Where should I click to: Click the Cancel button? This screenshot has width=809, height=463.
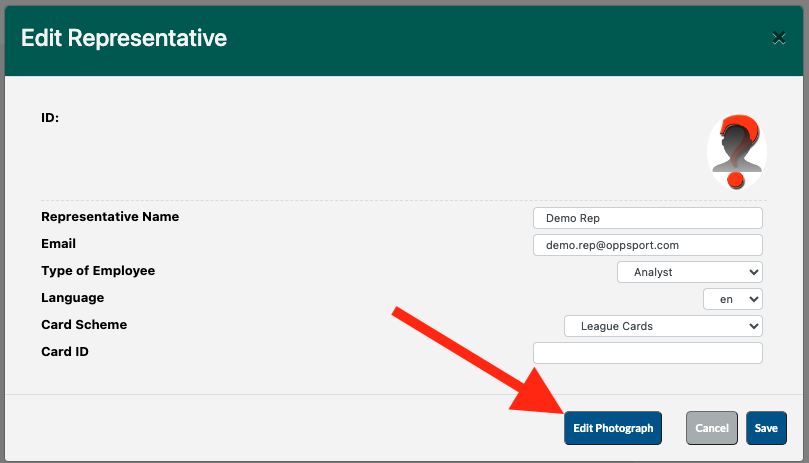pyautogui.click(x=711, y=428)
